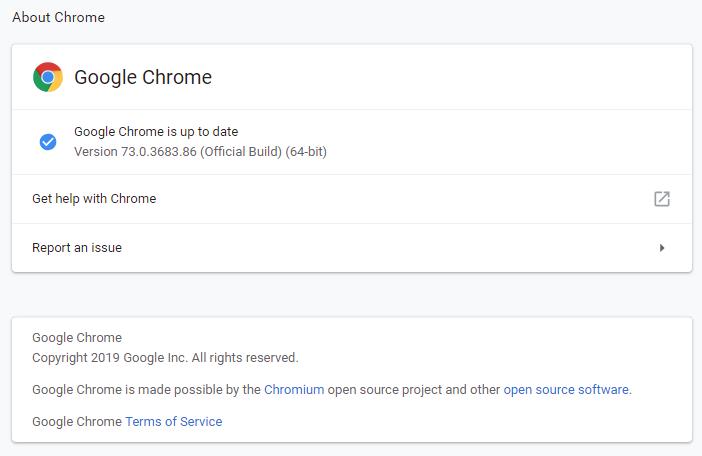Screen dimensions: 702x456
Task: Click the Google Chrome is up to date text
Action: click(x=156, y=132)
